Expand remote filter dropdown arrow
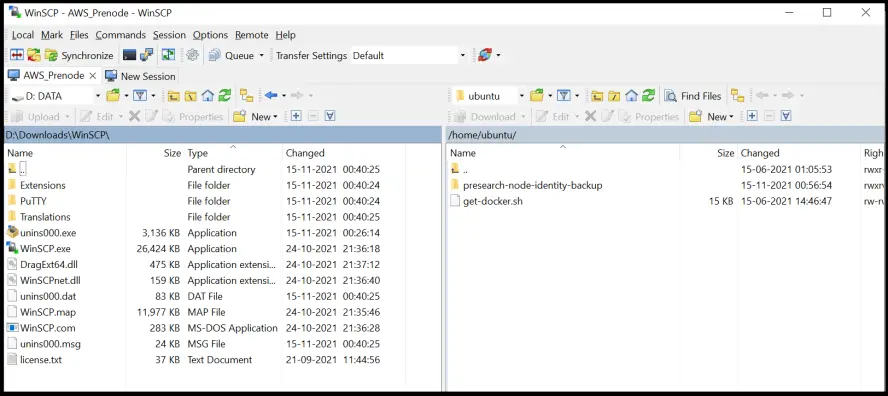The height and width of the screenshot is (396, 888). 577,96
